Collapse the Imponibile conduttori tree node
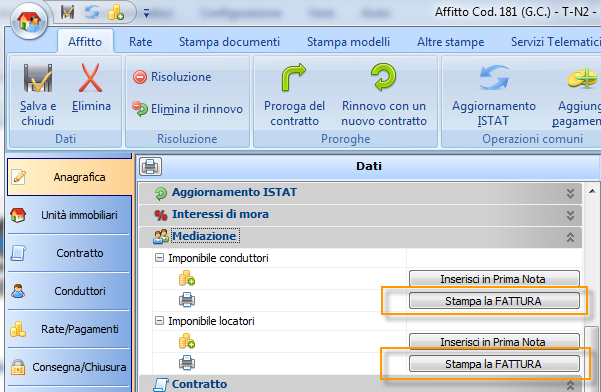The image size is (601, 392). click(x=159, y=258)
